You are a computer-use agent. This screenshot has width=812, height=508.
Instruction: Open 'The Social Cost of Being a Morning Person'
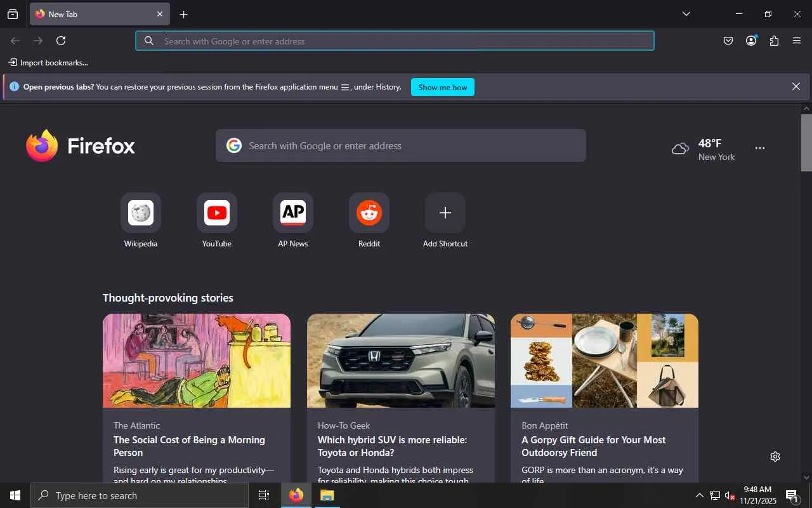[189, 446]
